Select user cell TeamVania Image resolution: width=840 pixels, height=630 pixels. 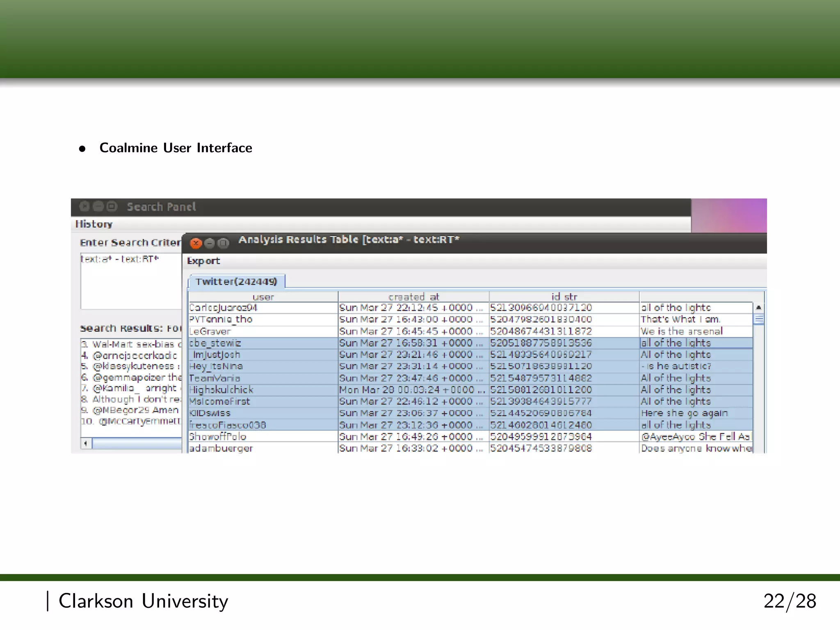(263, 378)
